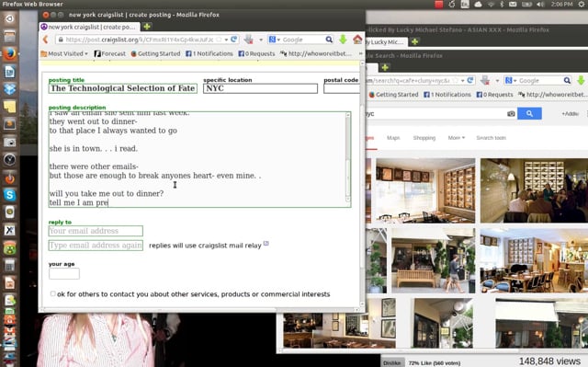Expand the craigslist URL bar history dropdown

[x=226, y=40]
